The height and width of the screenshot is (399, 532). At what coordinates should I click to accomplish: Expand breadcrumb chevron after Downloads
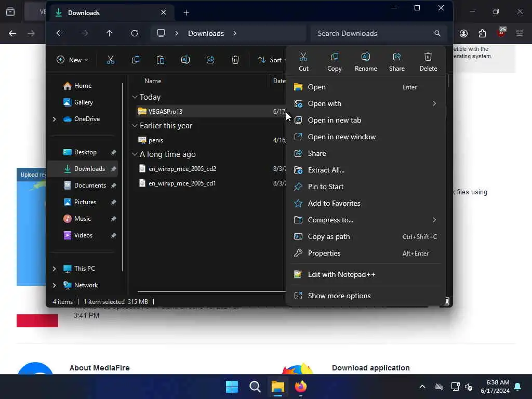click(235, 33)
